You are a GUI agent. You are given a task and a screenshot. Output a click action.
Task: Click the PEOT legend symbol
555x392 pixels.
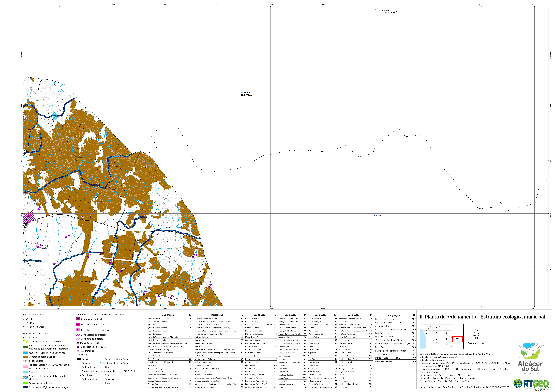pos(25,319)
